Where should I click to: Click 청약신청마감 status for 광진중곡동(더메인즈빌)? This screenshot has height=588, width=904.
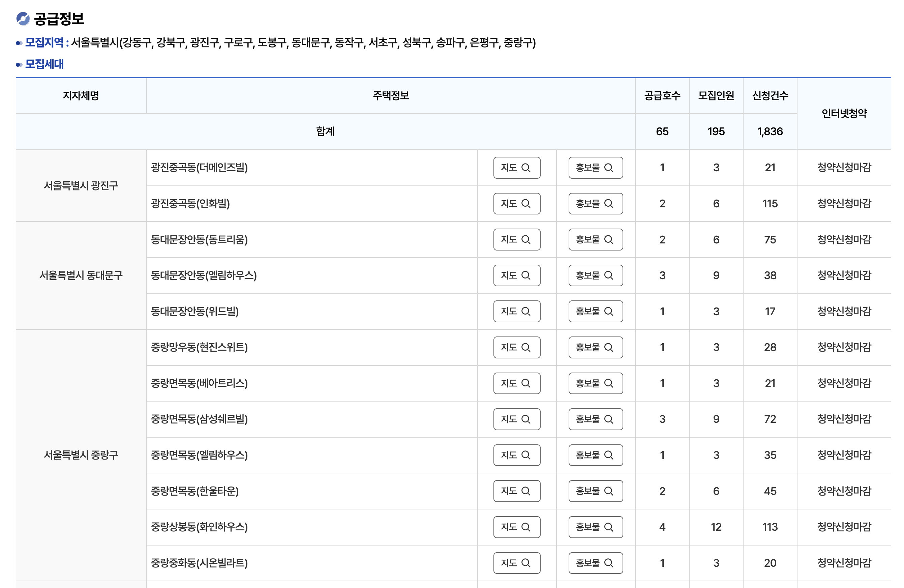[844, 168]
